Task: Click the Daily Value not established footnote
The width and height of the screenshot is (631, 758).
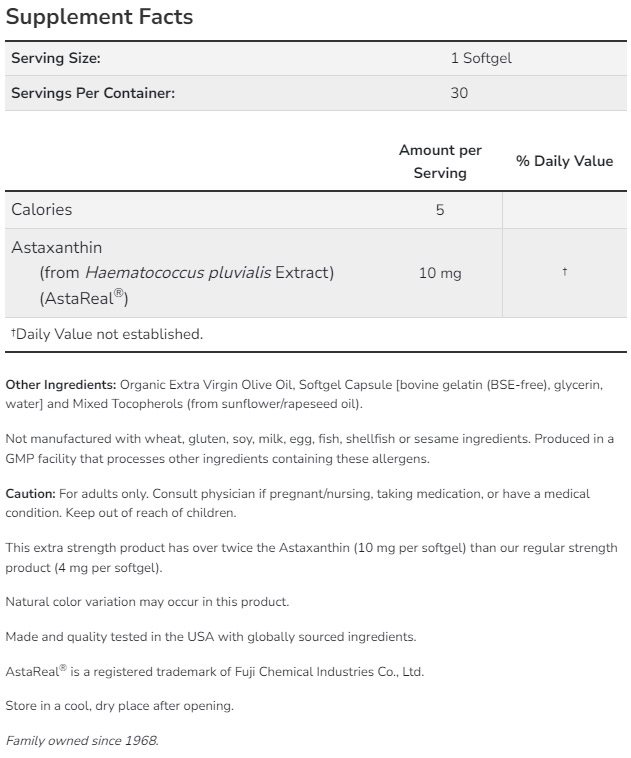Action: click(x=107, y=334)
